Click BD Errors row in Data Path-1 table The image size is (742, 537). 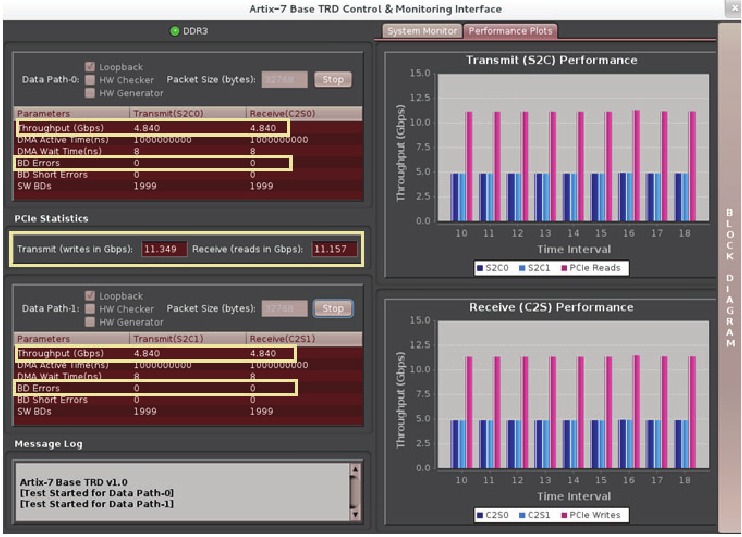point(189,388)
